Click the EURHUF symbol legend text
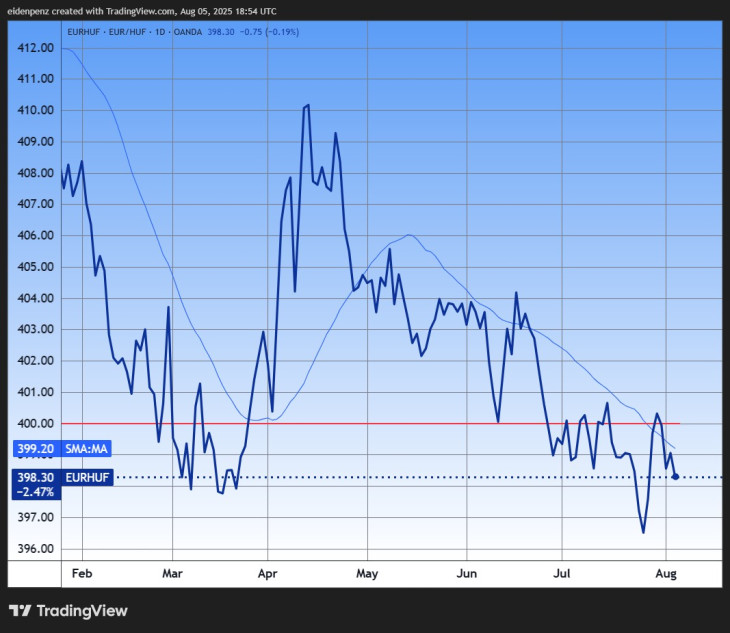 (84, 32)
